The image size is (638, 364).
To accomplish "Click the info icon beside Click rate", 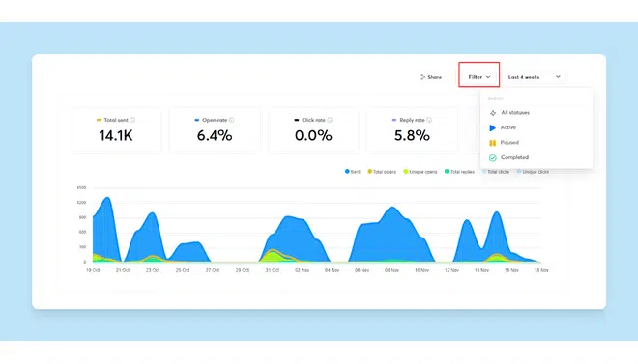I will (330, 120).
